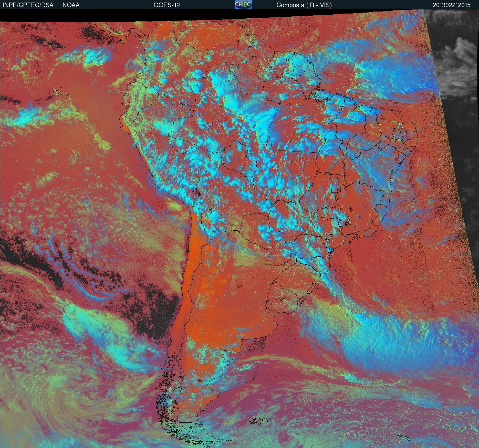Click the CPTEC logo in the header
Image resolution: width=479 pixels, height=448 pixels.
(x=243, y=5)
